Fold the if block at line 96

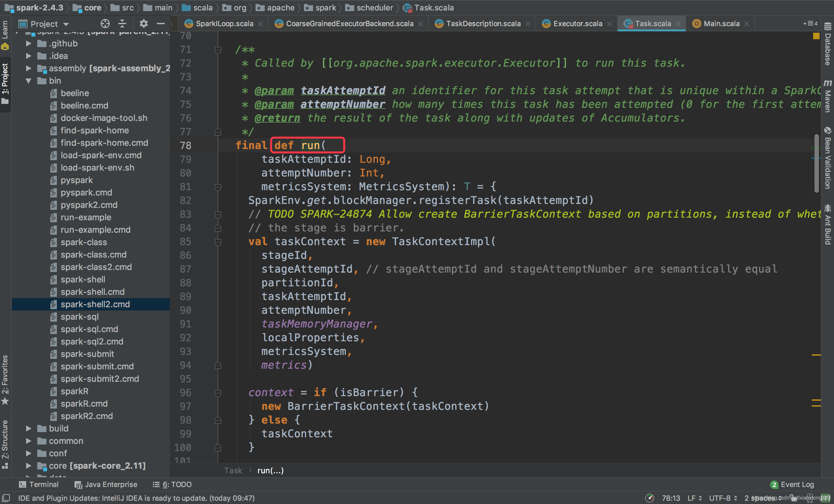pos(218,393)
